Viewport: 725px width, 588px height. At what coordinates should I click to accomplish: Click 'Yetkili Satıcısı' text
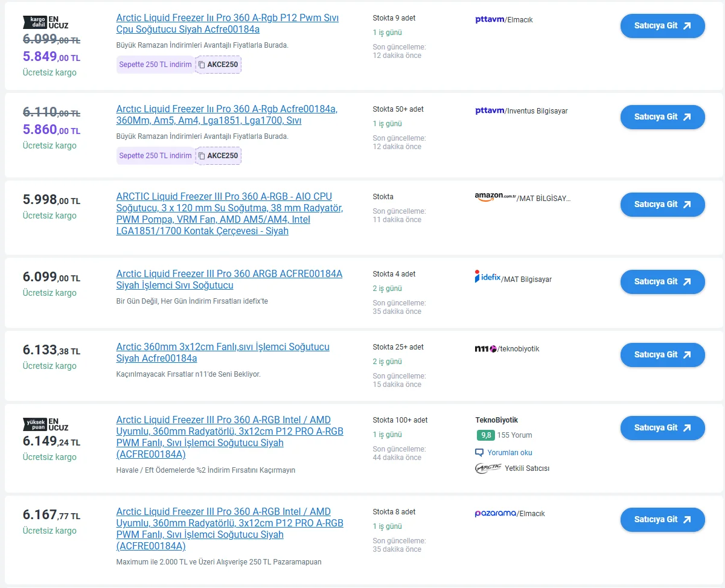[527, 468]
